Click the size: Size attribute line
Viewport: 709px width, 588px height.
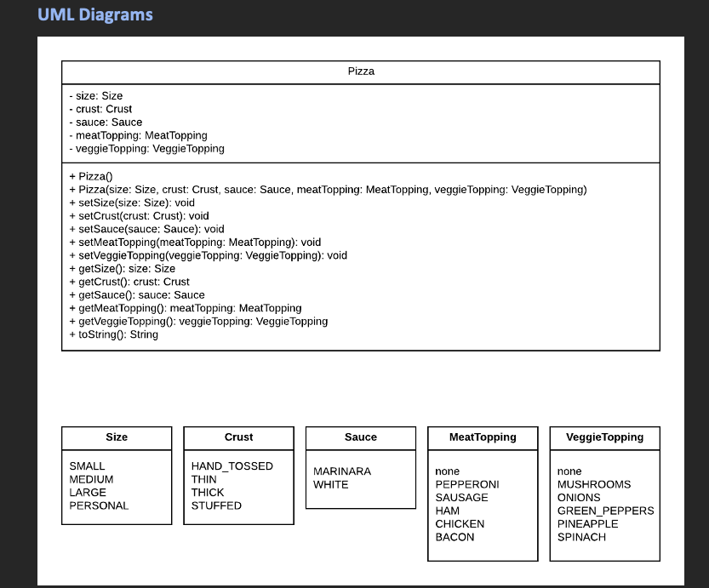point(99,95)
